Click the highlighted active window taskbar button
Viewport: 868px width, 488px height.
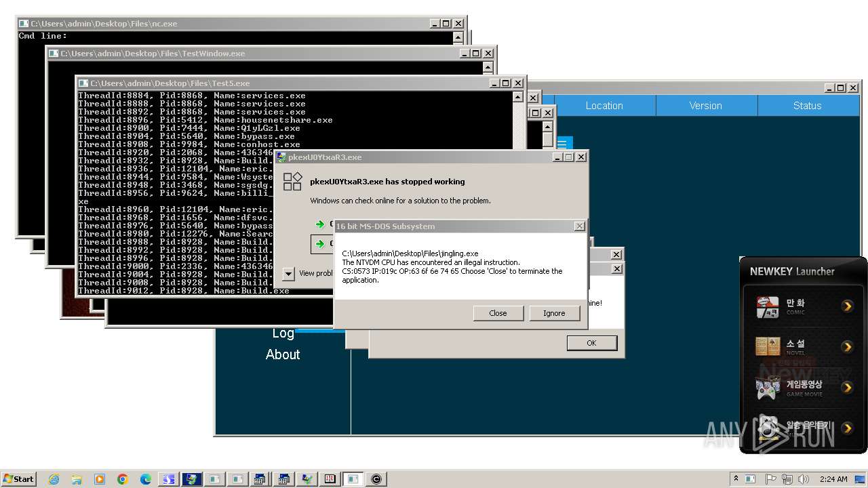[353, 479]
